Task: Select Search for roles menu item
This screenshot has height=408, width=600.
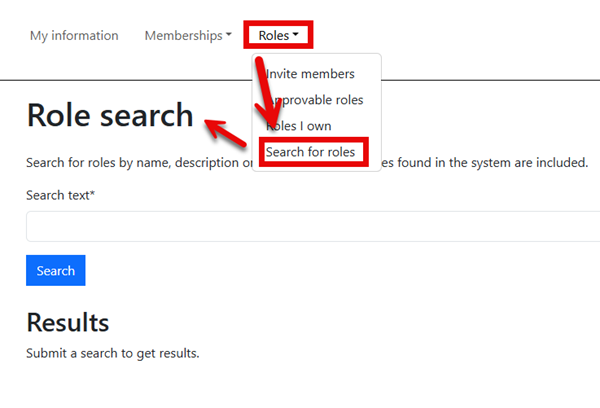Action: pos(310,152)
